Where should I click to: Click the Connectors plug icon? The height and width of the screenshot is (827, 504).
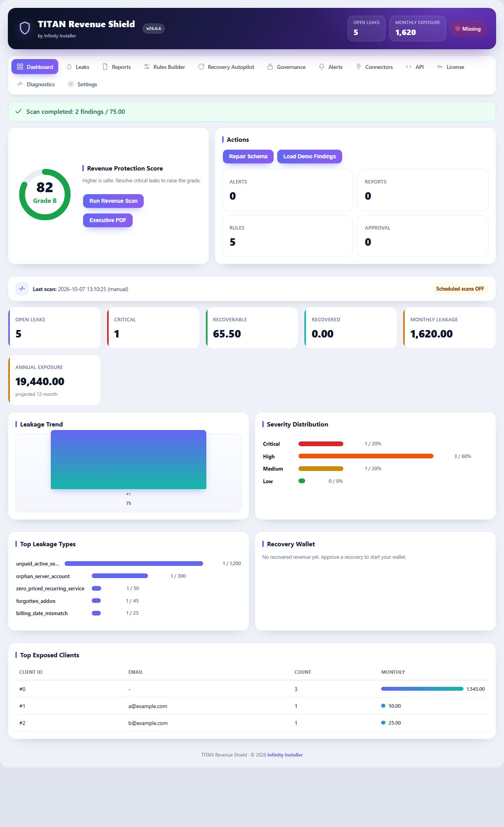pos(359,67)
